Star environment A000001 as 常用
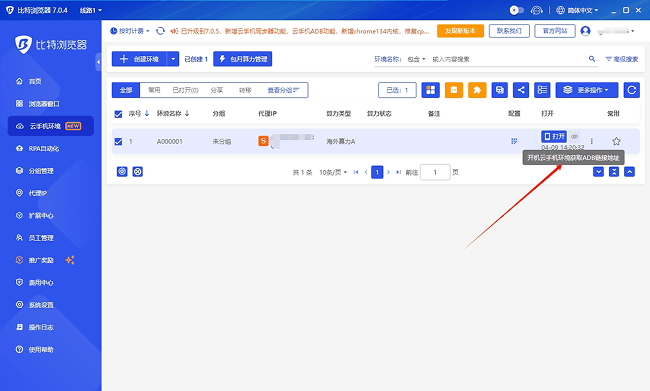 616,141
